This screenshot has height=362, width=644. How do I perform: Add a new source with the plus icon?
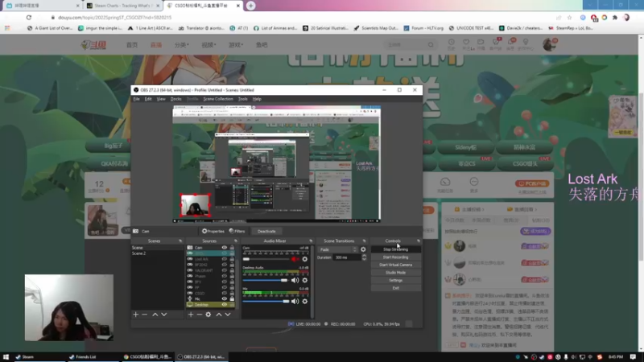[x=191, y=315]
